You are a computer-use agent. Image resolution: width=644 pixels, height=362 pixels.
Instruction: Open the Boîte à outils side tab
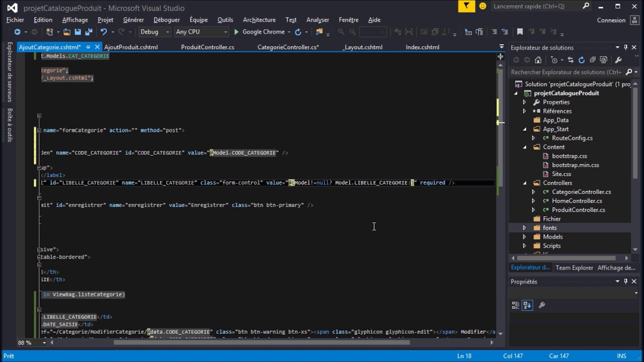(9, 125)
